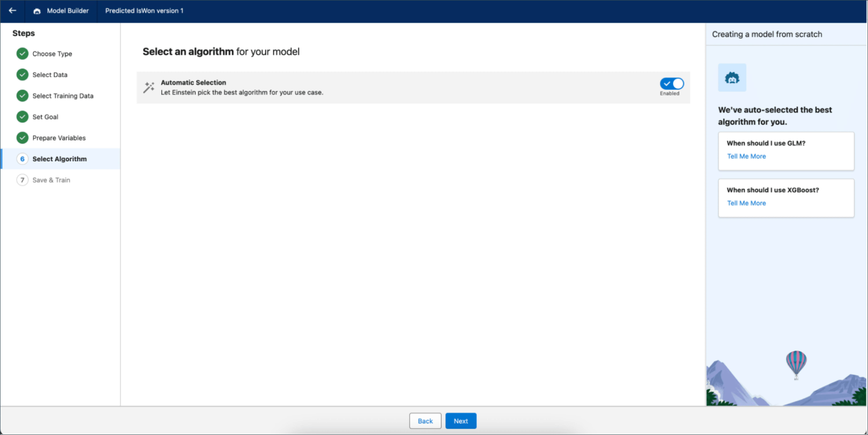Click the Prepare Variables checkmark icon
The width and height of the screenshot is (868, 435).
(x=23, y=138)
